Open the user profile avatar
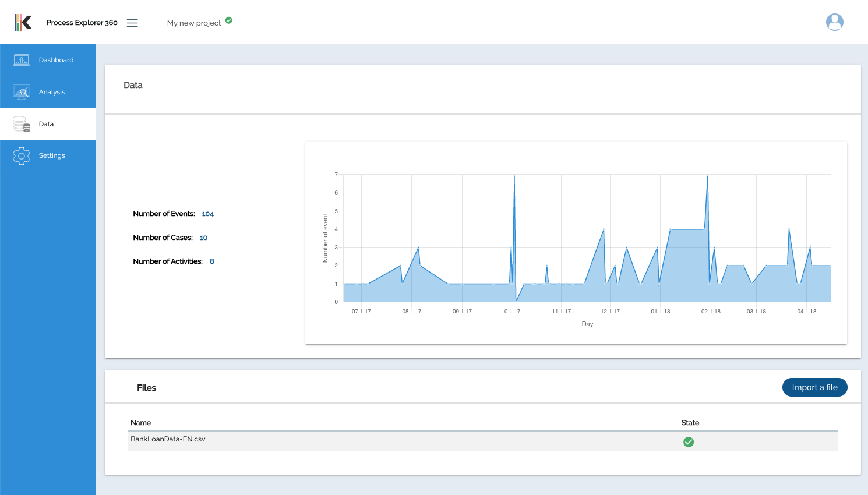868x495 pixels. [x=835, y=22]
